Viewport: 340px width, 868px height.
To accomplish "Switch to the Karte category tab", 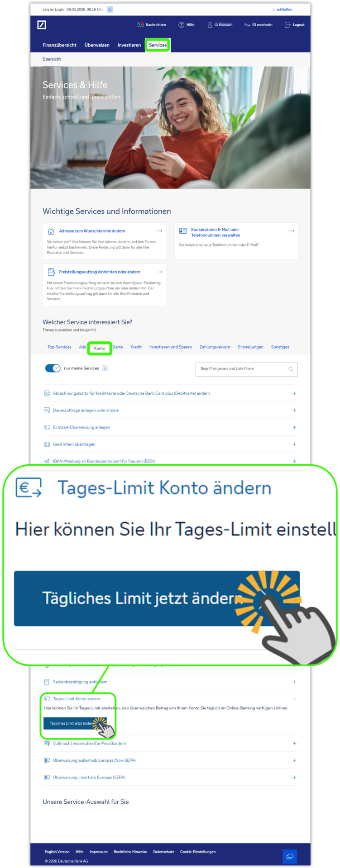I will click(118, 347).
